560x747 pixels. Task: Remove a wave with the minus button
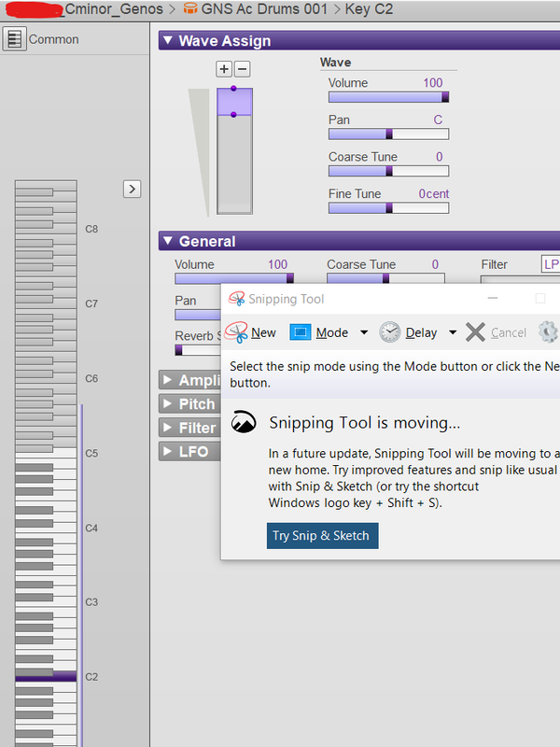242,69
